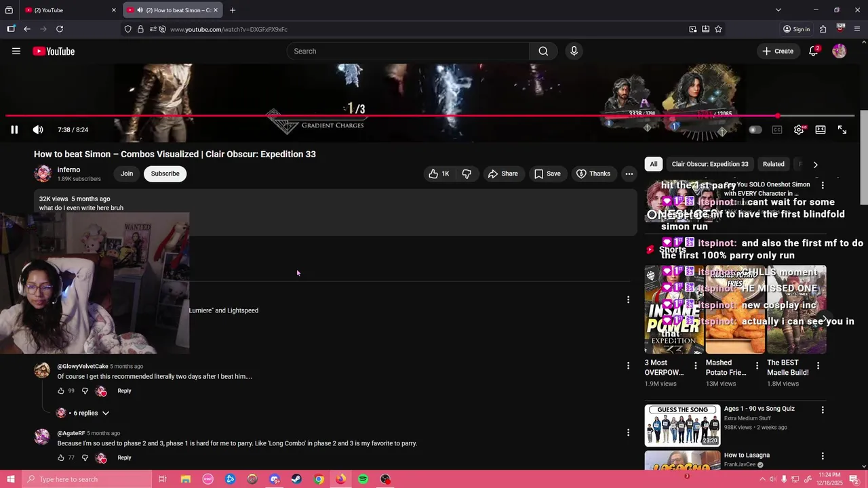This screenshot has width=868, height=488.
Task: Switch player to theater mode
Action: 821,129
